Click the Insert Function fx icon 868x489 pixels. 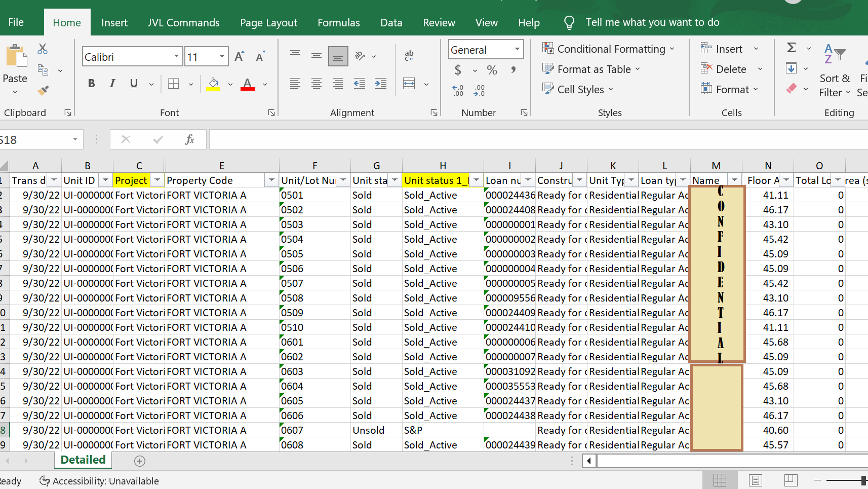click(x=189, y=139)
